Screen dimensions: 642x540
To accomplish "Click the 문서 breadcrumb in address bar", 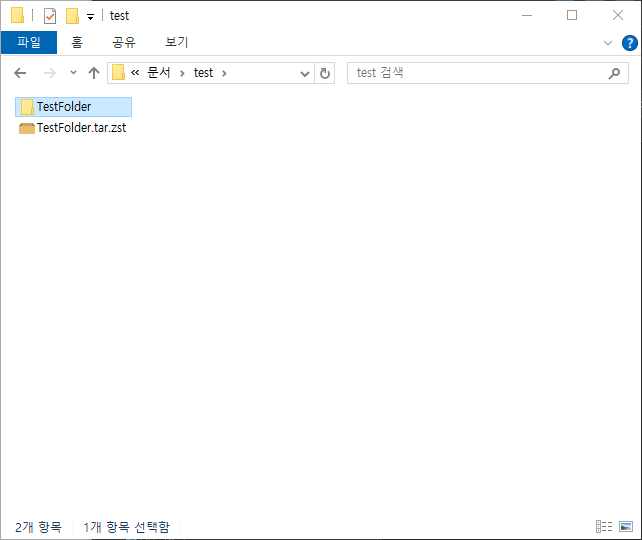I will [x=159, y=73].
